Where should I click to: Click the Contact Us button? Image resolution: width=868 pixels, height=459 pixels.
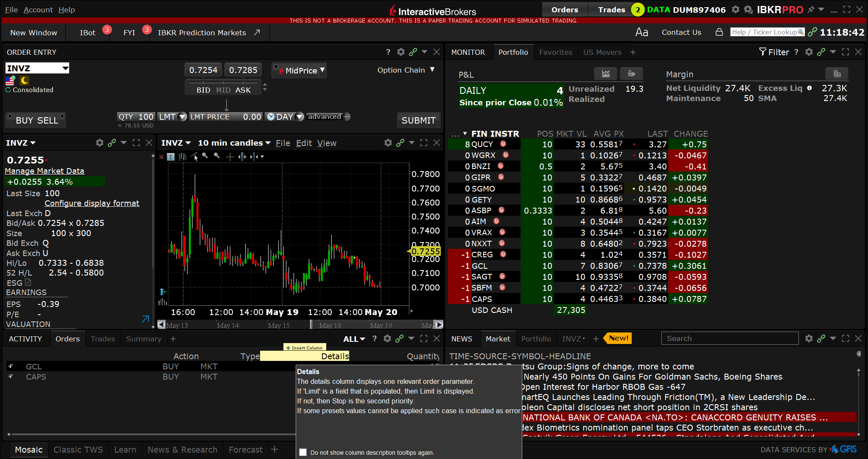(x=681, y=32)
